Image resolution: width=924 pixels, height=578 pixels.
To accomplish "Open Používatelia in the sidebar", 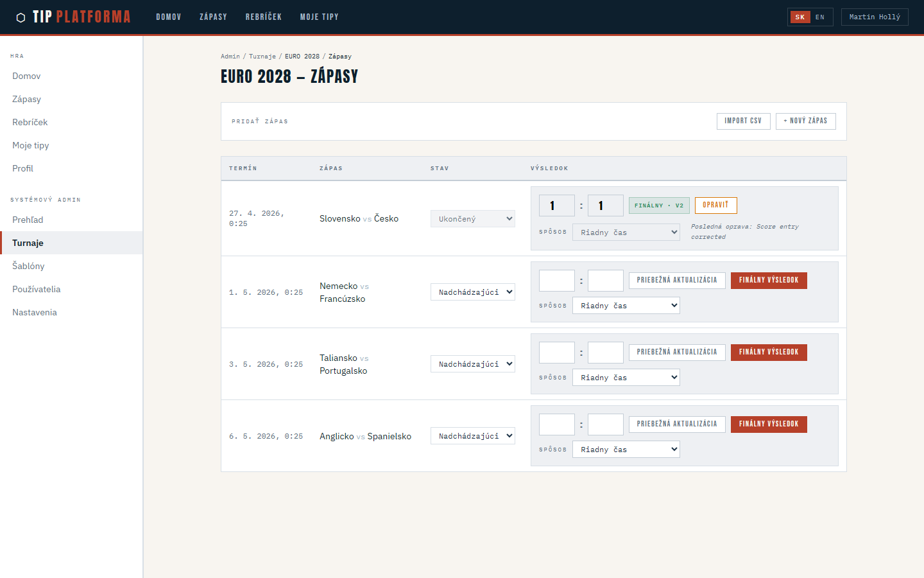I will [x=37, y=289].
